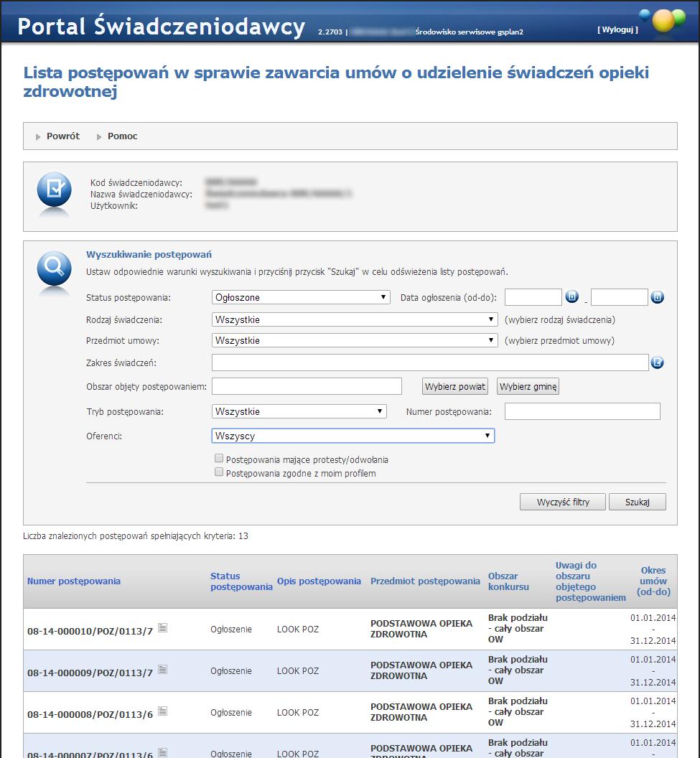Click Wybierz gminę button
The image size is (700, 758).
click(528, 386)
